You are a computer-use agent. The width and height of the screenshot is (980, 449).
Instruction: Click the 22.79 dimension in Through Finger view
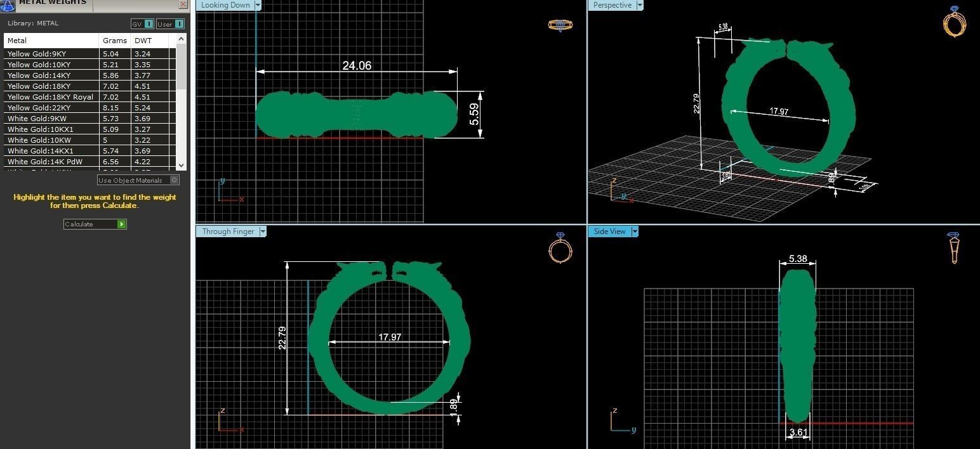click(282, 338)
